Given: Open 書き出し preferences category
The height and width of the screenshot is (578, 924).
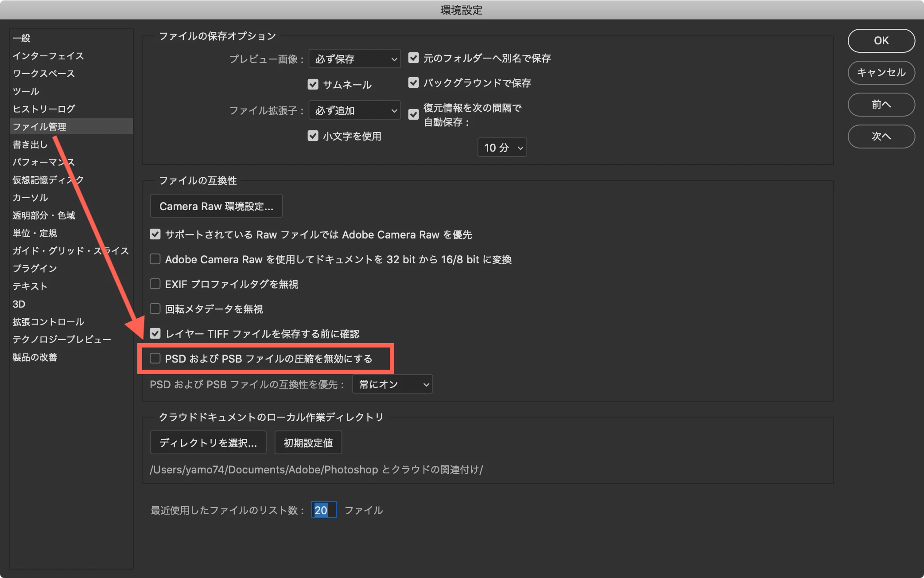Looking at the screenshot, I should point(30,144).
